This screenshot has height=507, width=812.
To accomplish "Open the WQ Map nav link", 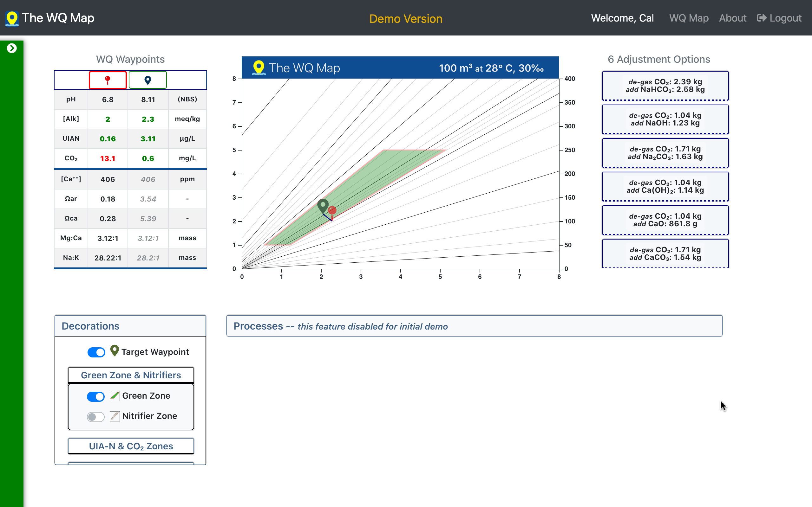I will [689, 18].
